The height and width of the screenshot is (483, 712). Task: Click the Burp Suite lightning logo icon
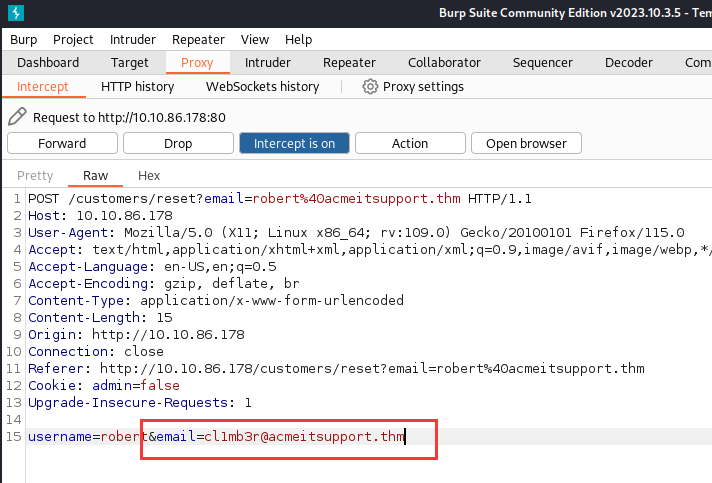16,13
